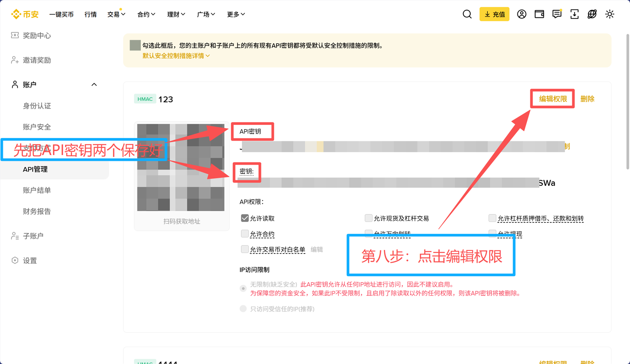Click the 扫码获取地址 caption
The height and width of the screenshot is (364, 630).
coord(182,222)
